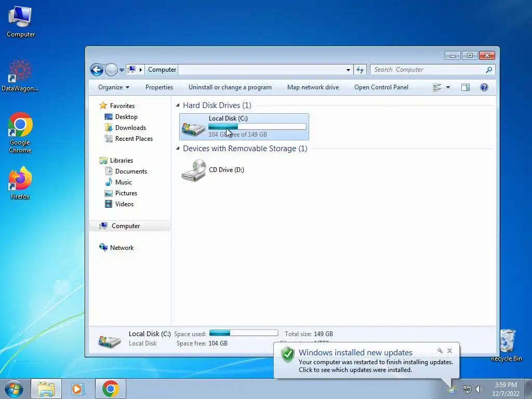Image resolution: width=532 pixels, height=399 pixels.
Task: Click the Total size 149 GB text
Action: pos(309,334)
